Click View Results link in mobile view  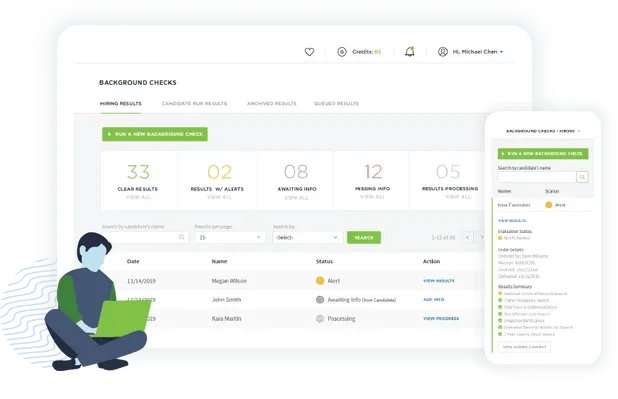point(512,220)
